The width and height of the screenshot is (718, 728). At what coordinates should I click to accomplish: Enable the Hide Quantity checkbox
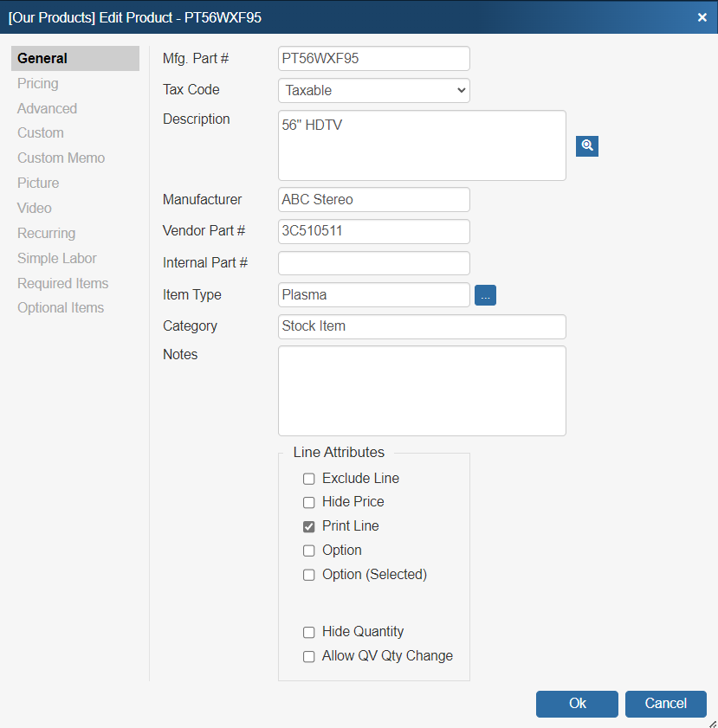click(x=309, y=633)
